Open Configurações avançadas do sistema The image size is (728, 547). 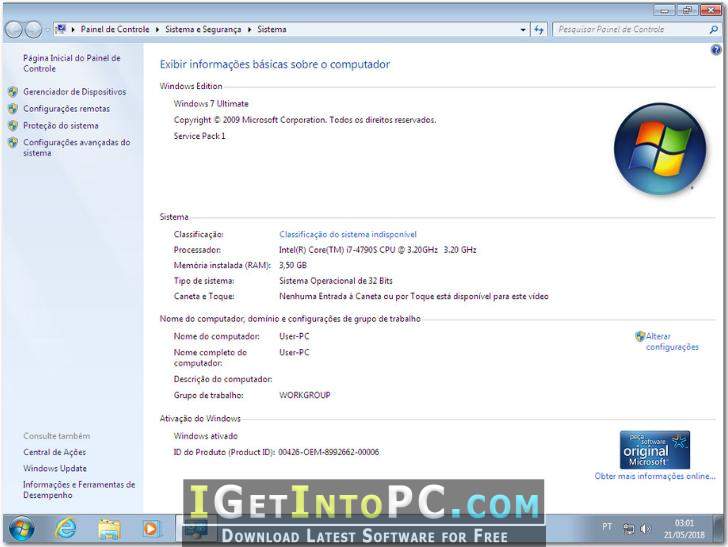pyautogui.click(x=77, y=147)
